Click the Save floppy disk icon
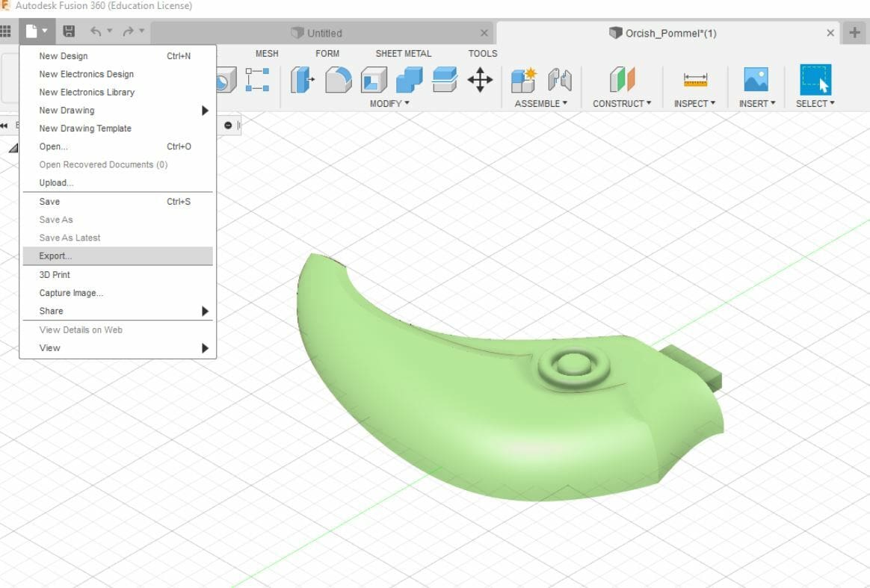The image size is (870, 588). [x=69, y=31]
